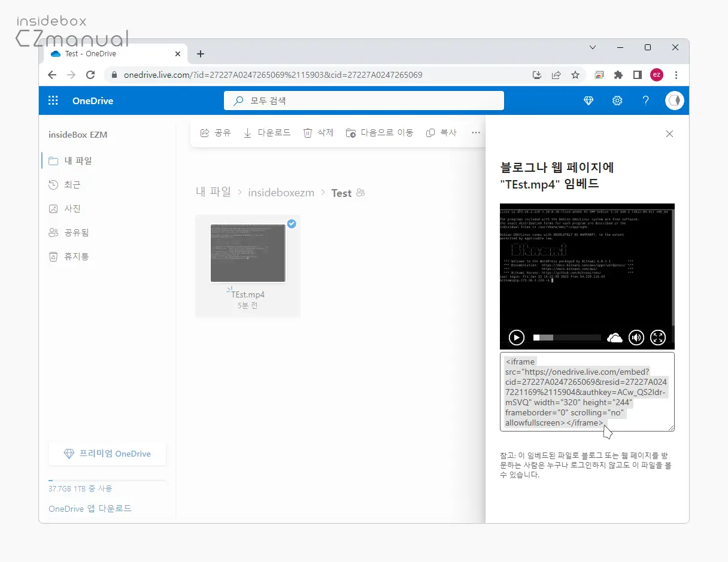Open the more options ellipsis in toolbar
This screenshot has width=728, height=562.
[476, 133]
